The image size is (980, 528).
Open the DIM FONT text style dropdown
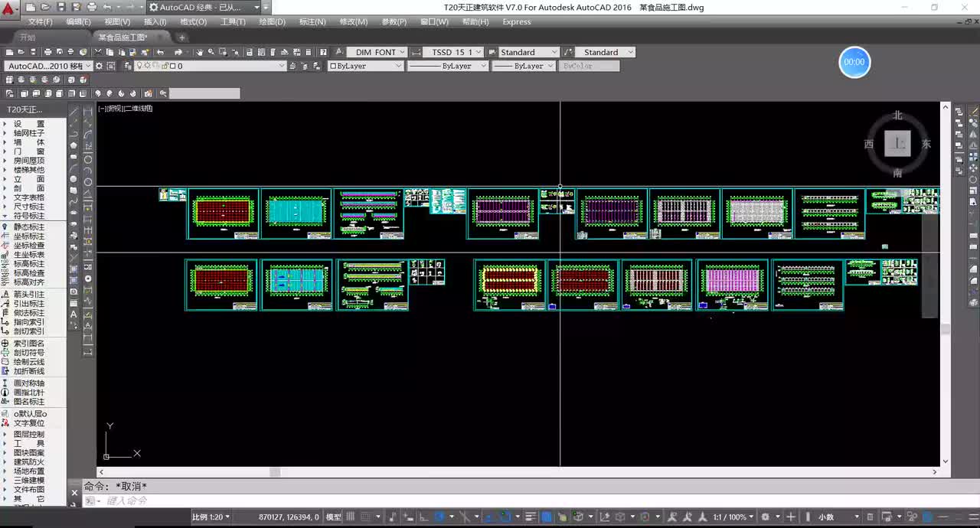tap(377, 52)
